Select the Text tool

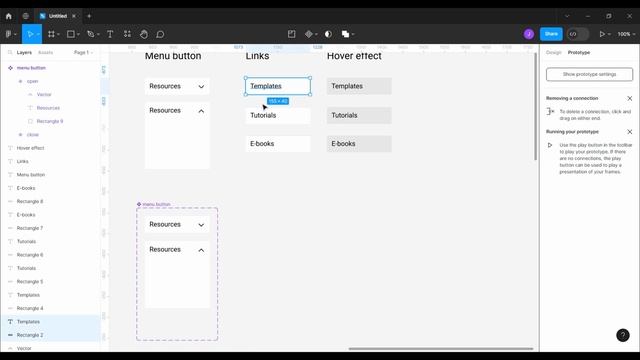point(110,34)
